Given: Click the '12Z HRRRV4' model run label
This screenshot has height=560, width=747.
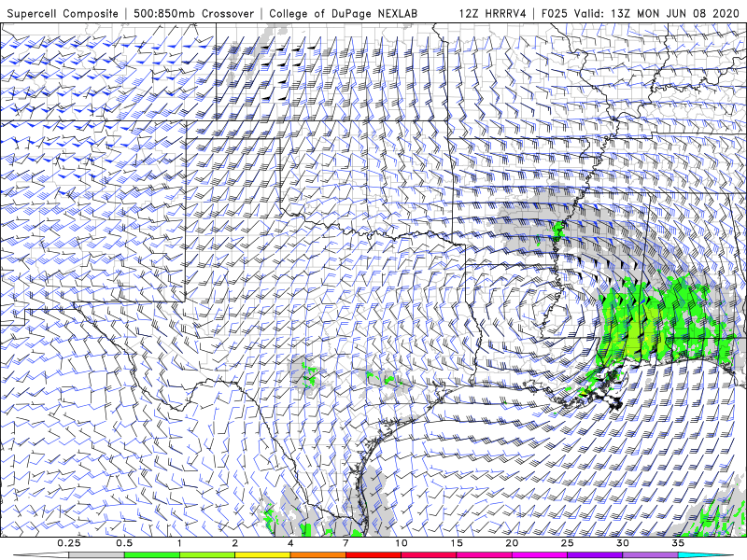Looking at the screenshot, I should pyautogui.click(x=493, y=14).
